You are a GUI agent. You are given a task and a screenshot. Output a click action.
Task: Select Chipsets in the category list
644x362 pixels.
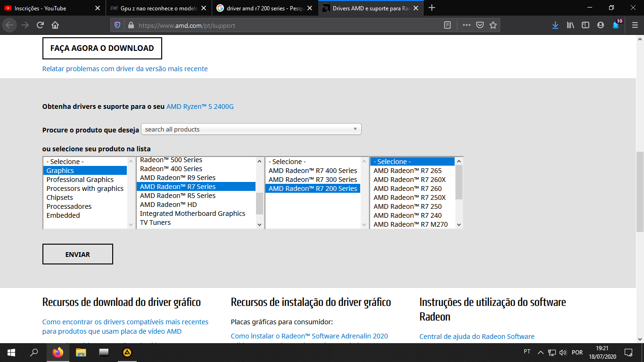tap(85, 197)
